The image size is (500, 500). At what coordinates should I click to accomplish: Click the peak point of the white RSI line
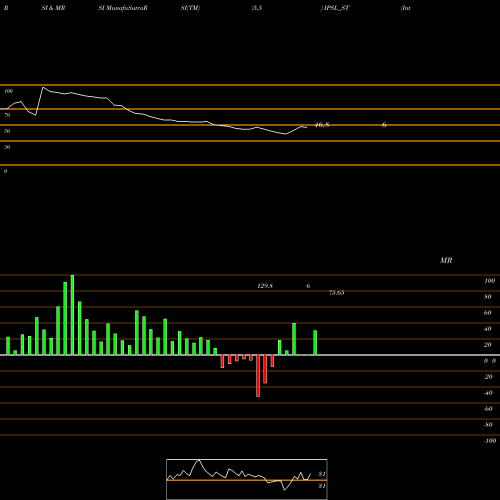pyautogui.click(x=43, y=88)
